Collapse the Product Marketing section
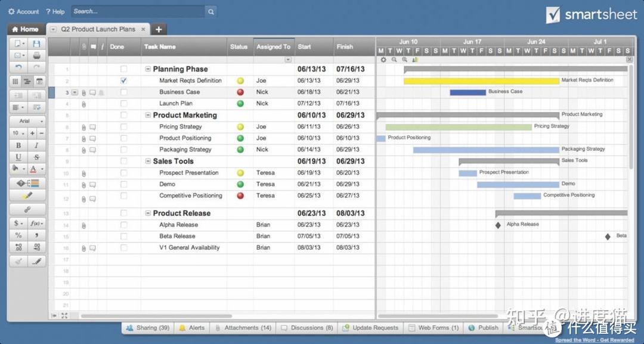The image size is (644, 344). click(148, 115)
